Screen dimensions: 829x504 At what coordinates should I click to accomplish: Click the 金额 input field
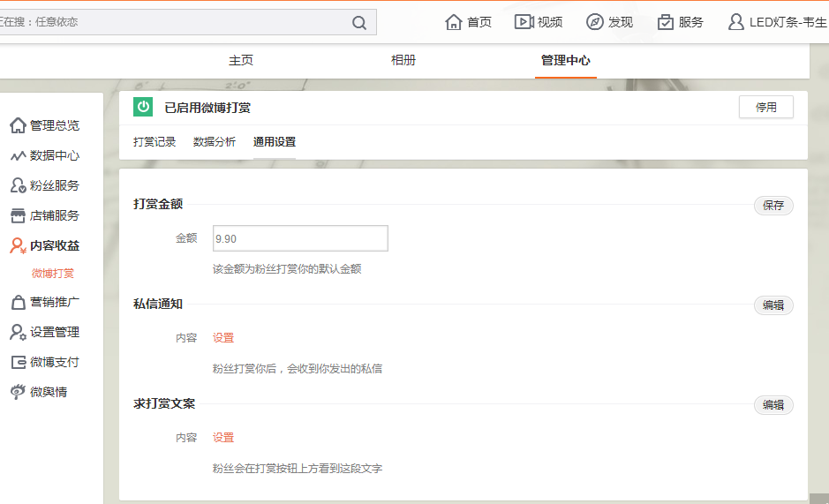click(x=300, y=238)
